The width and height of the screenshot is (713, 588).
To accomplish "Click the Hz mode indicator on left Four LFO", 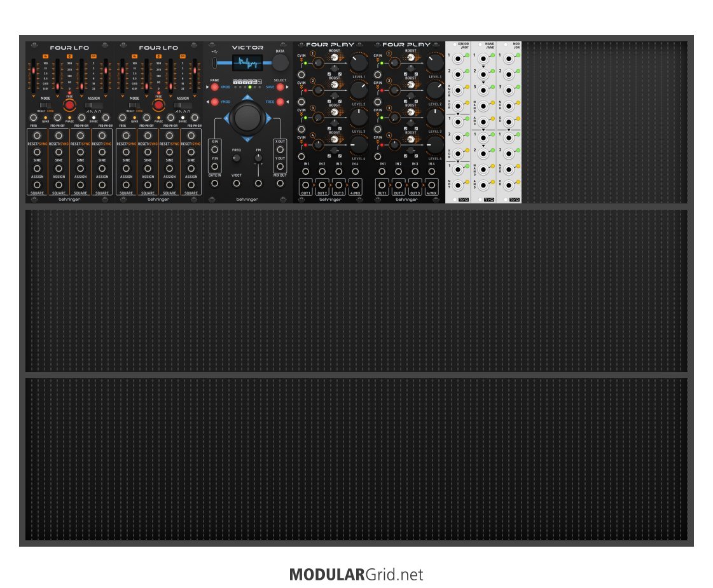I will [x=45, y=57].
